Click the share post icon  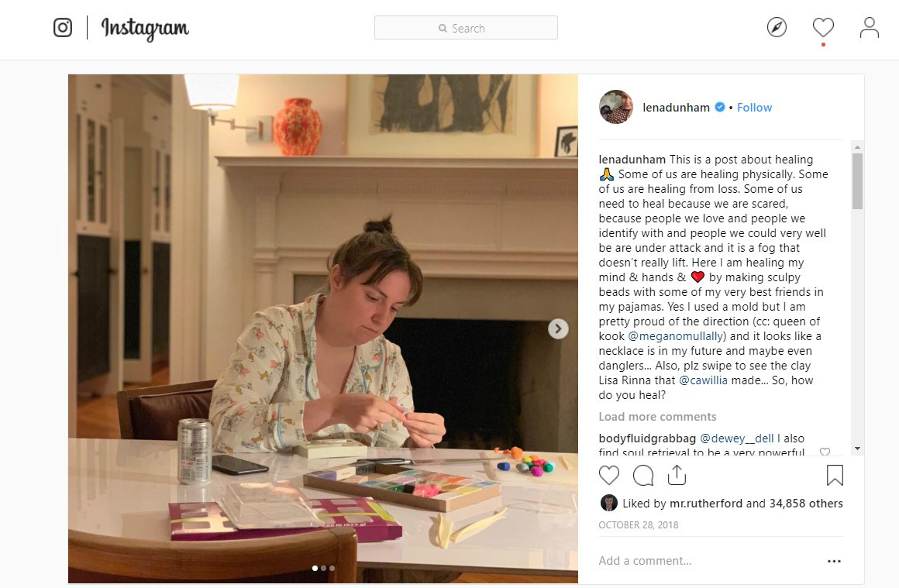677,474
